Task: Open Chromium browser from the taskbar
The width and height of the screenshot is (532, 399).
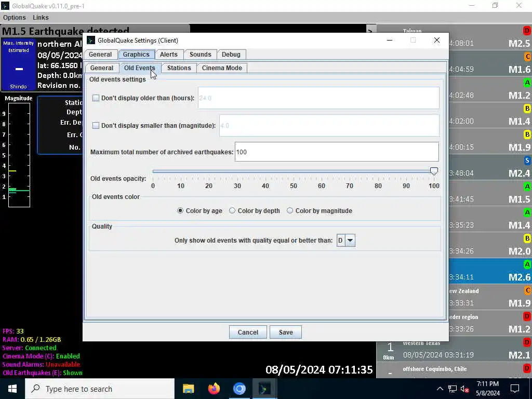Action: click(x=239, y=389)
